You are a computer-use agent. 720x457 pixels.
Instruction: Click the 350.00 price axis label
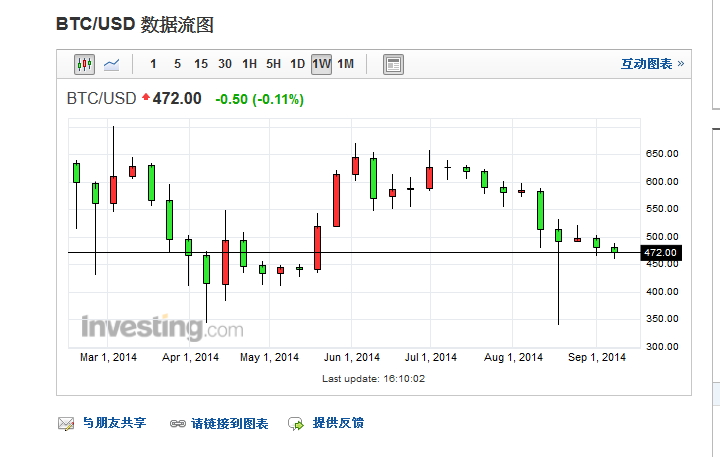(662, 319)
